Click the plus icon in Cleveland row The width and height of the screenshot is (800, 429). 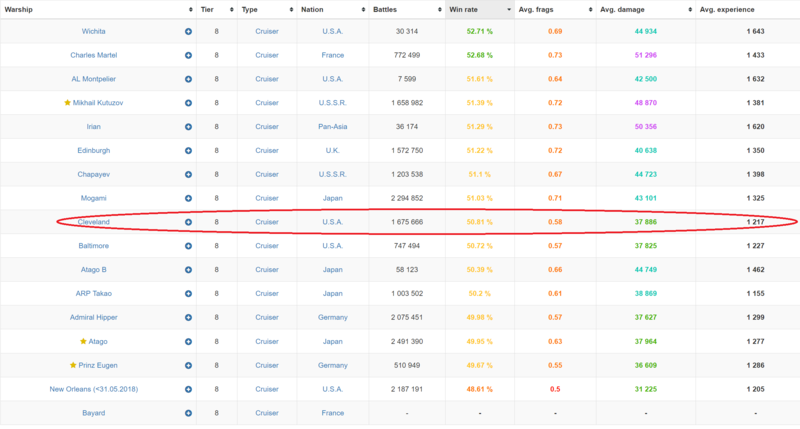click(188, 222)
